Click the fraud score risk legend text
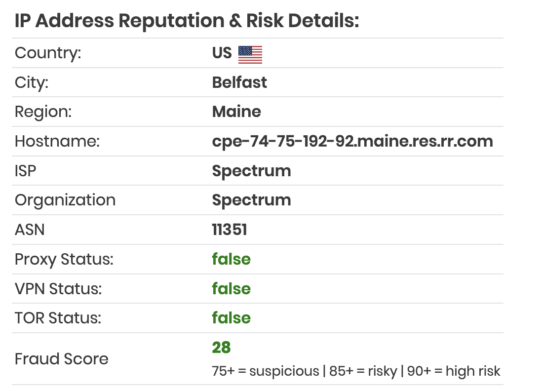Screen dimensions: 542x392 click(x=356, y=371)
